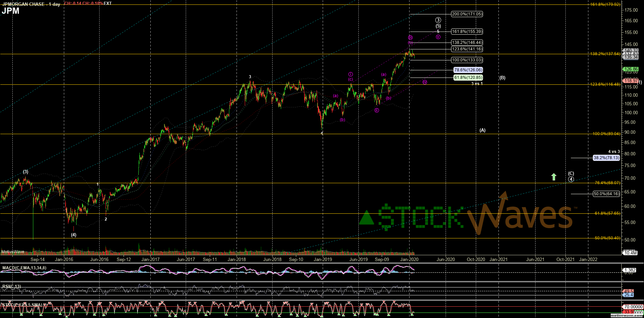
Task: Select the magenta circled v wave label
Action: pos(438,37)
